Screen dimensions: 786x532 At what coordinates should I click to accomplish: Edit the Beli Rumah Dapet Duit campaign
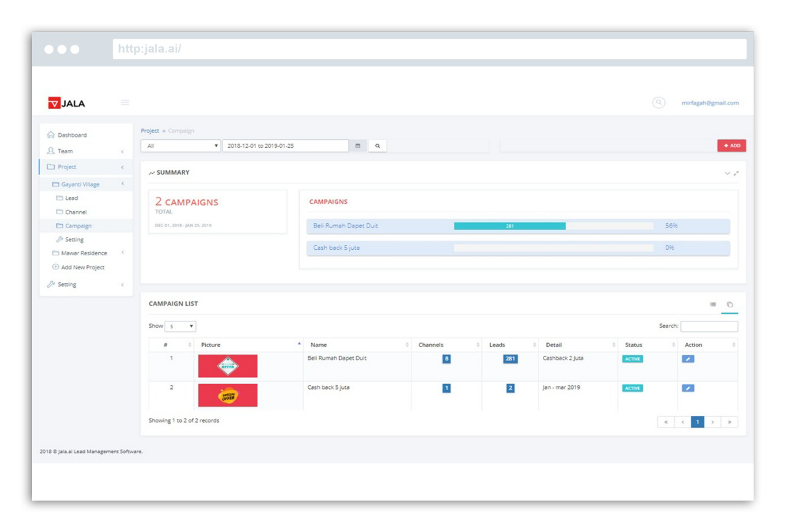(688, 359)
